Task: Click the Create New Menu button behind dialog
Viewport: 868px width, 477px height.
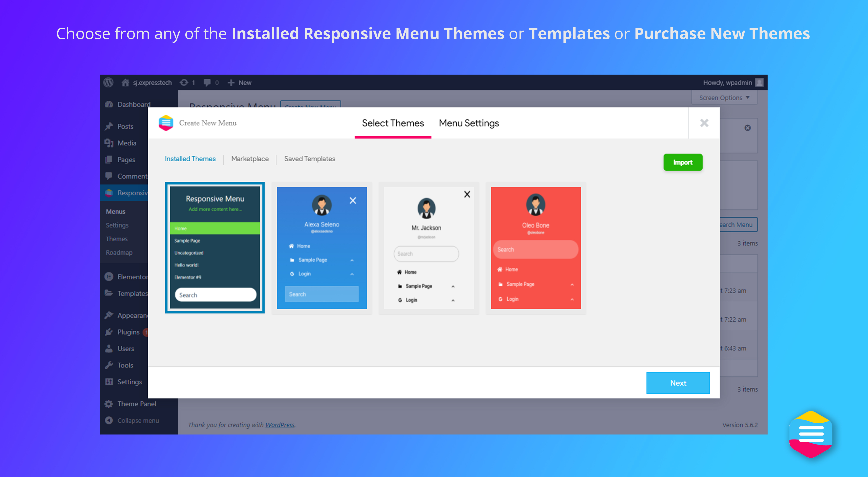Action: tap(310, 104)
